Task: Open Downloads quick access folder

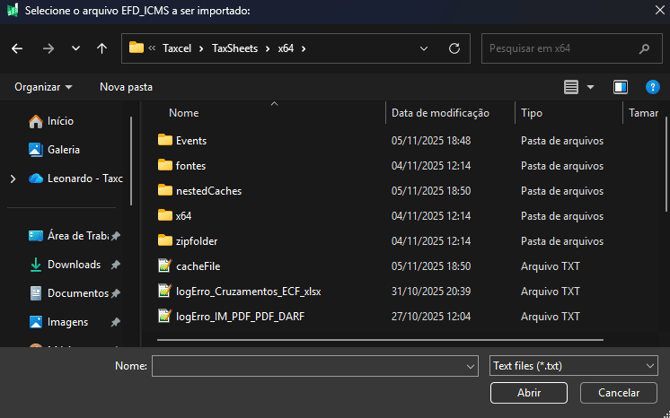Action: (x=65, y=265)
